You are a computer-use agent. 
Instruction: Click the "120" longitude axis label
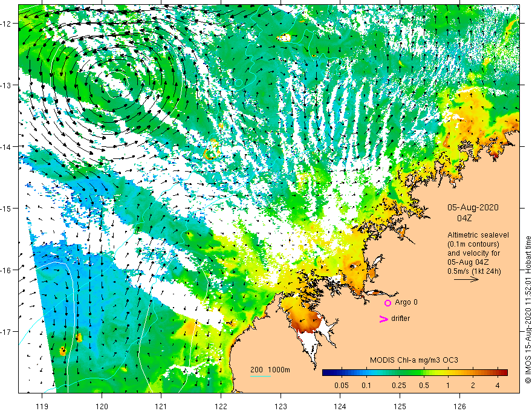click(102, 406)
